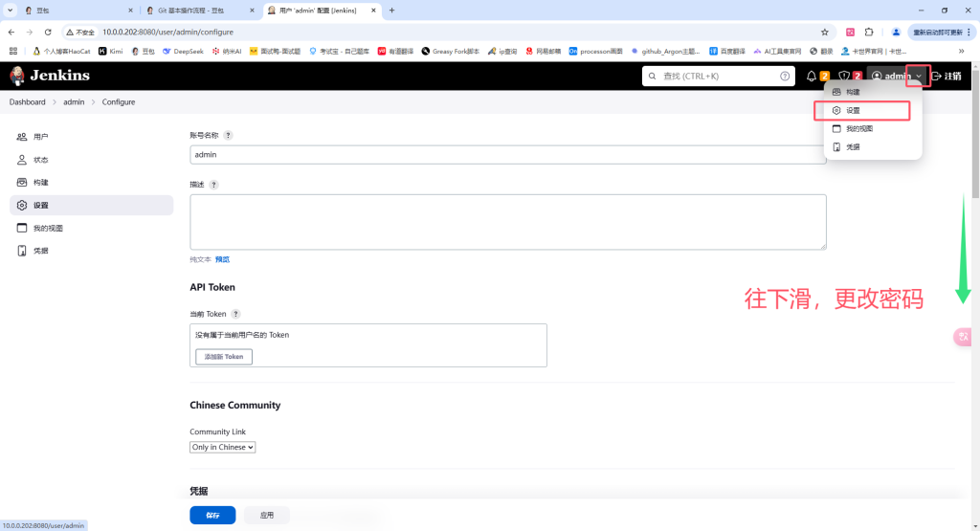The width and height of the screenshot is (980, 531).
Task: Bookmark this page with the star icon
Action: (x=824, y=32)
